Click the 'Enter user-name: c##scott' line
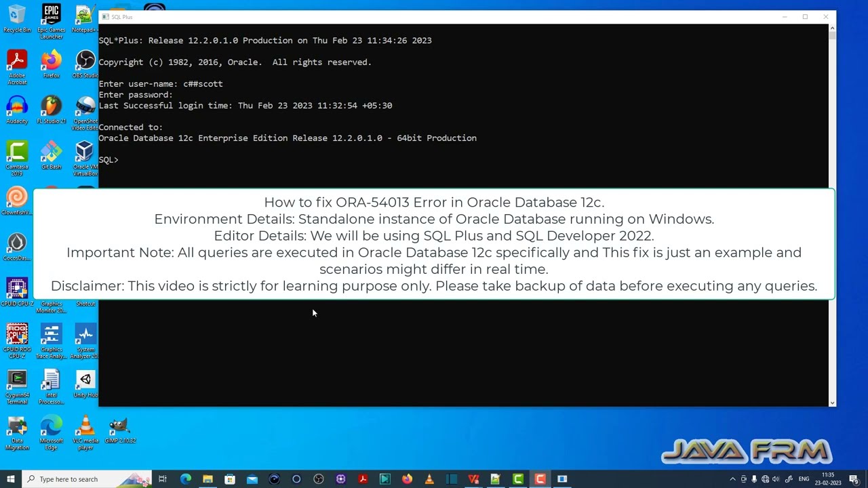Image resolution: width=868 pixels, height=488 pixels. pyautogui.click(x=161, y=84)
